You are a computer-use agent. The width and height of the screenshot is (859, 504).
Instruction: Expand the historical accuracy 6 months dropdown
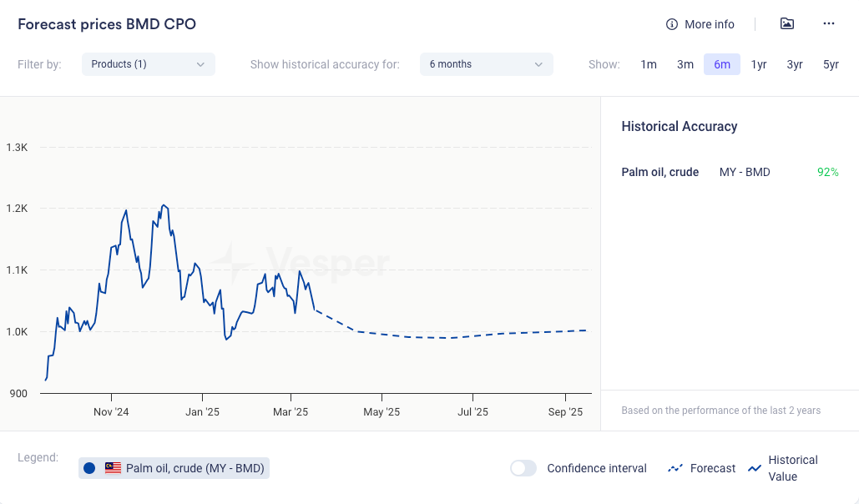(486, 64)
